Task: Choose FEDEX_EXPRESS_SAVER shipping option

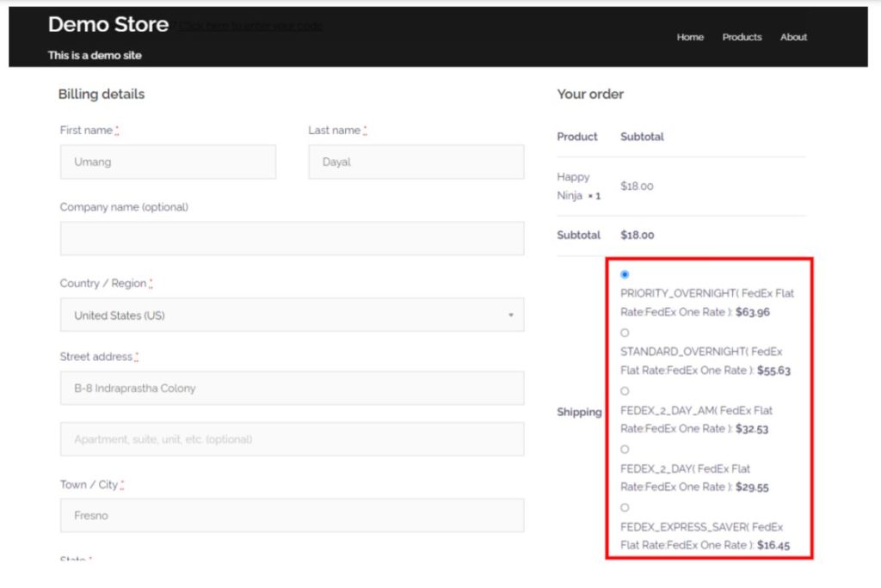Action: [625, 508]
